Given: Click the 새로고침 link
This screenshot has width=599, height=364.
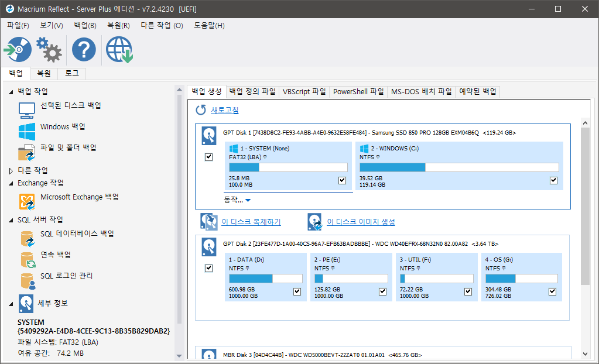Looking at the screenshot, I should click(225, 110).
